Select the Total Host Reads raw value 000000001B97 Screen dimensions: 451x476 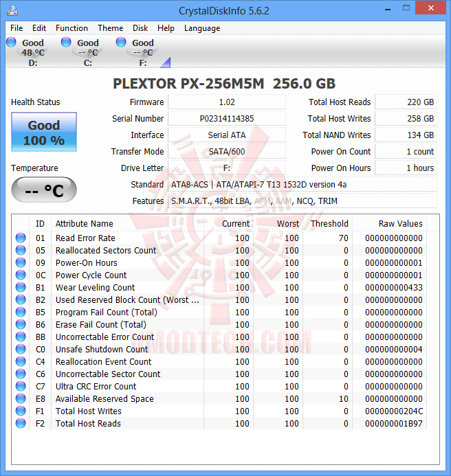tap(393, 424)
